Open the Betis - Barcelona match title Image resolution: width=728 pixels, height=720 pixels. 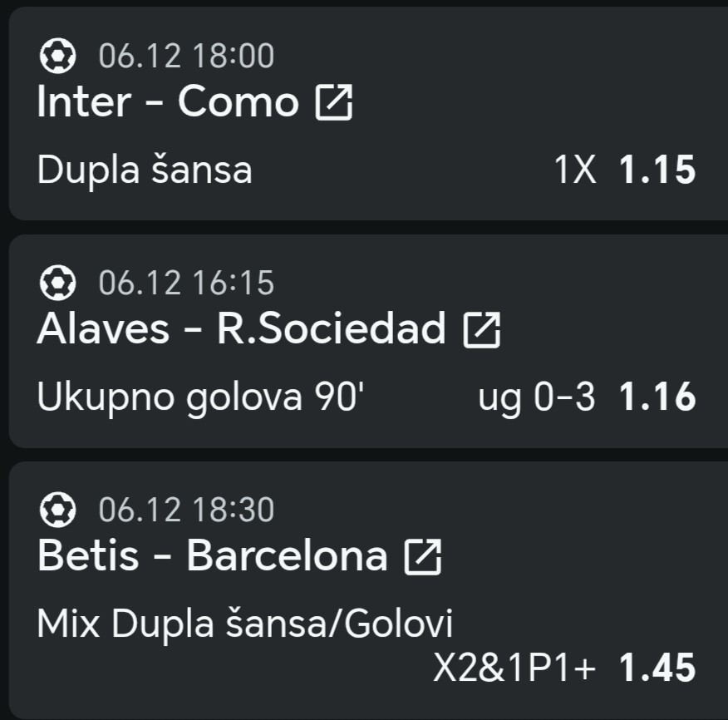(212, 556)
